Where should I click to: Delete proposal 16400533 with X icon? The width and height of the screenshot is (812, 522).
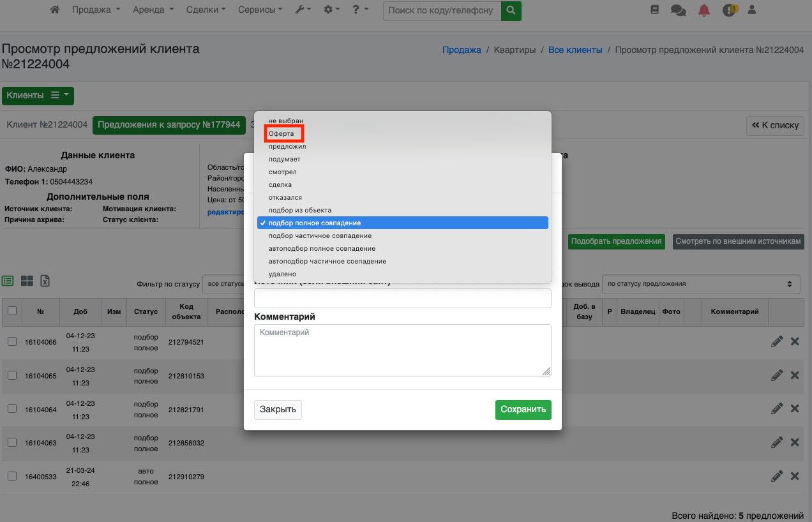795,476
